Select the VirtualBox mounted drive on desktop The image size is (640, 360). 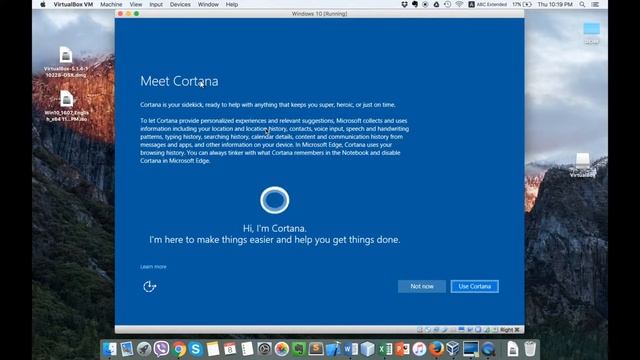click(583, 165)
